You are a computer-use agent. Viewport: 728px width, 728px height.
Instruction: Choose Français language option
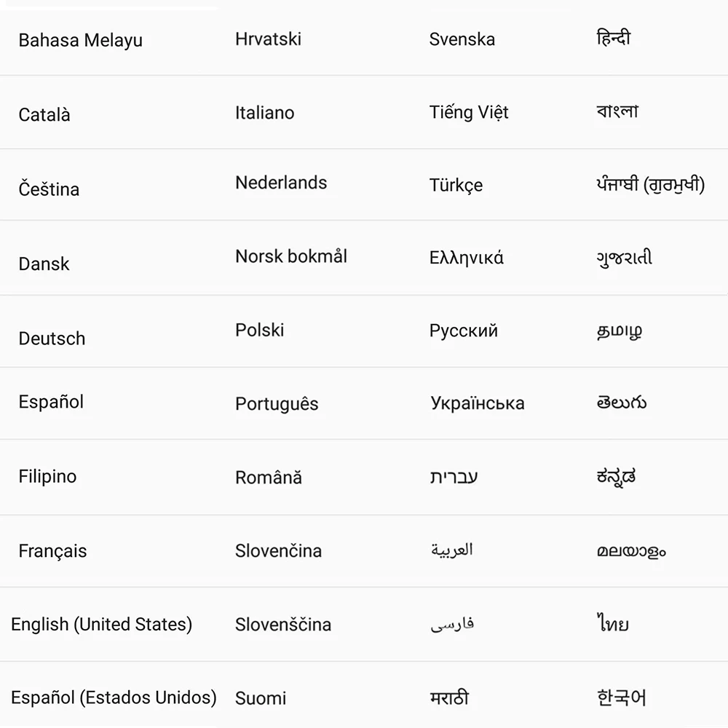tap(52, 551)
